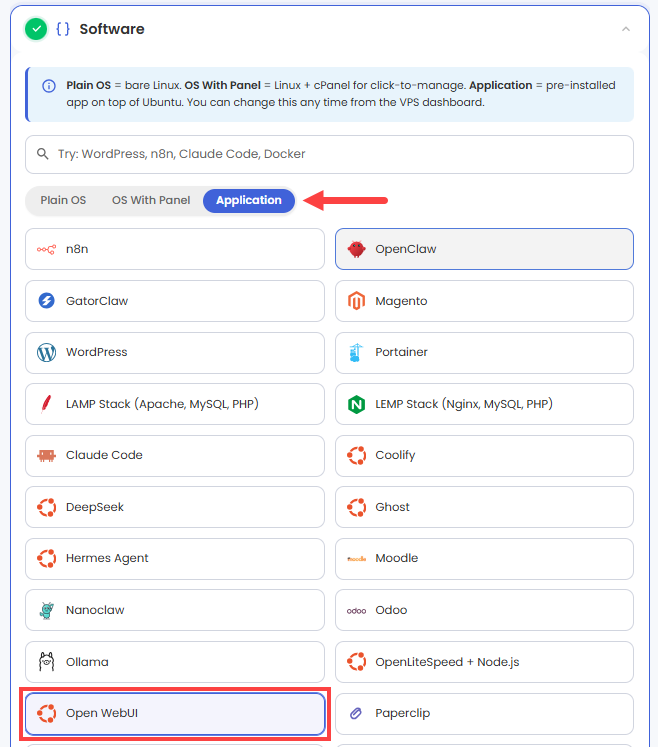Click the Magento logo icon
Viewport: 658px width, 747px height.
tap(356, 301)
